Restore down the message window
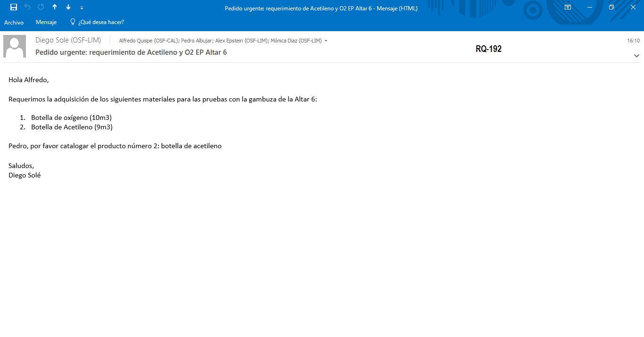644x337 pixels. 611,7
